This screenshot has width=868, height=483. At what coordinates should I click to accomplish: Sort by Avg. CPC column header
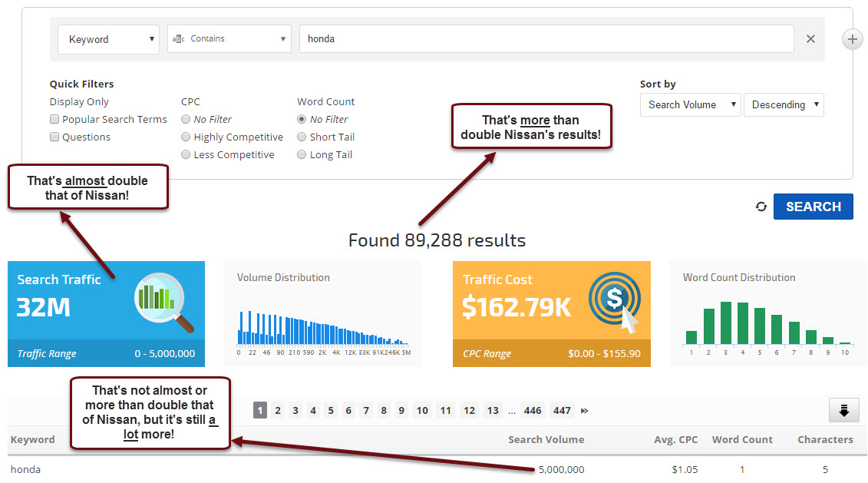click(676, 439)
